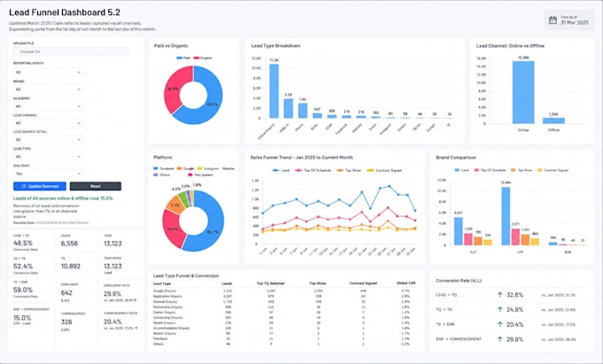Click the Lead Type column header
603x364 pixels.
(x=162, y=283)
